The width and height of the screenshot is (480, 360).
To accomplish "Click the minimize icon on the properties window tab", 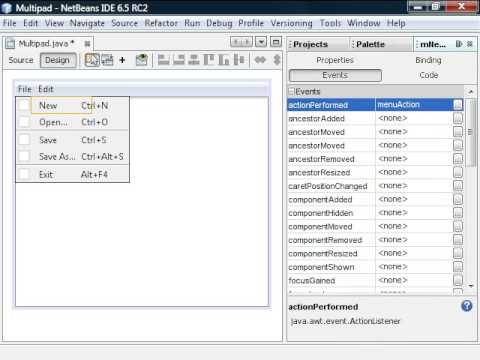I will click(x=459, y=44).
